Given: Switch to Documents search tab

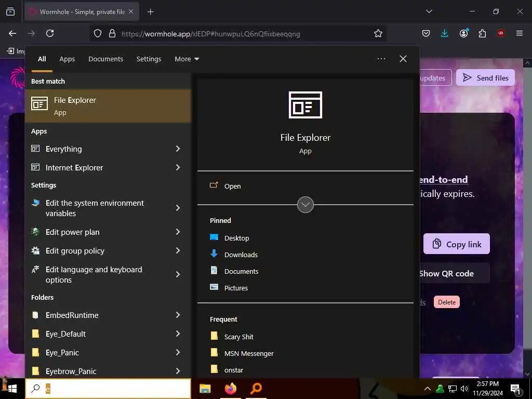Looking at the screenshot, I should 106,59.
